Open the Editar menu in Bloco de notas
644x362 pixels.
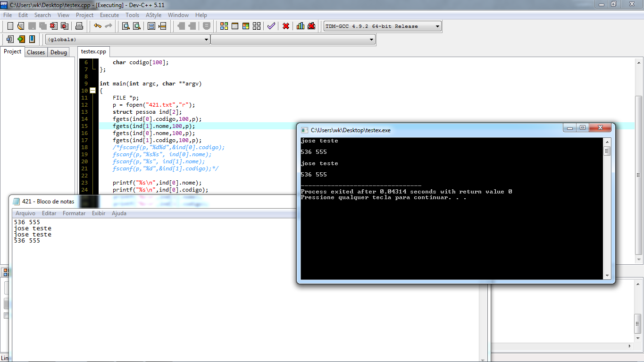(x=49, y=213)
